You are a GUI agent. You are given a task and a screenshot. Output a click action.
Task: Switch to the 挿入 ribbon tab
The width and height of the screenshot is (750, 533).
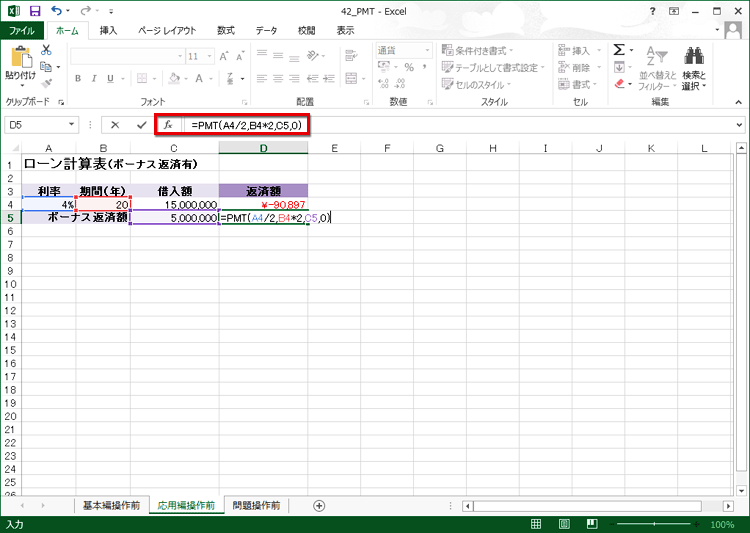[108, 31]
